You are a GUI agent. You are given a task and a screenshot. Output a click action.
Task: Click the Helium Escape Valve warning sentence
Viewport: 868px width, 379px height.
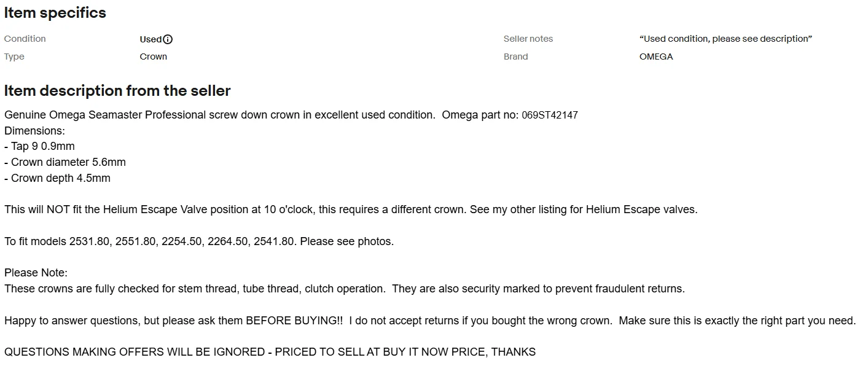(x=350, y=209)
